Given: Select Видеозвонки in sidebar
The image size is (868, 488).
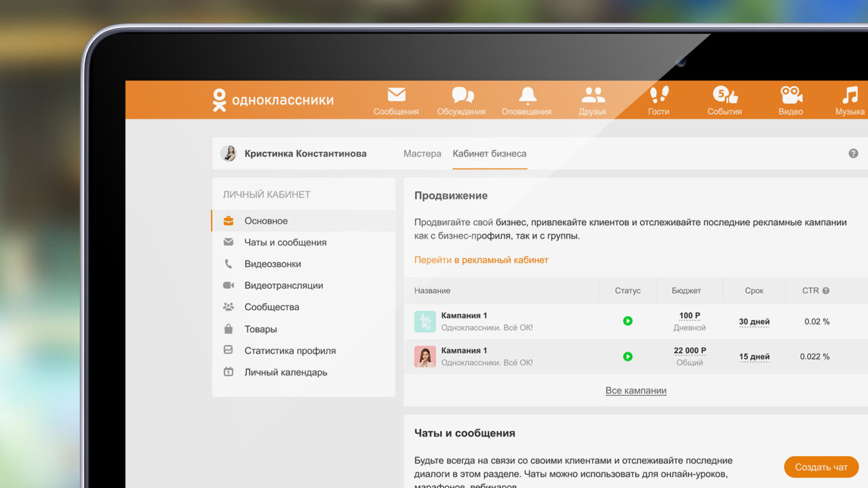Looking at the screenshot, I should (x=303, y=264).
